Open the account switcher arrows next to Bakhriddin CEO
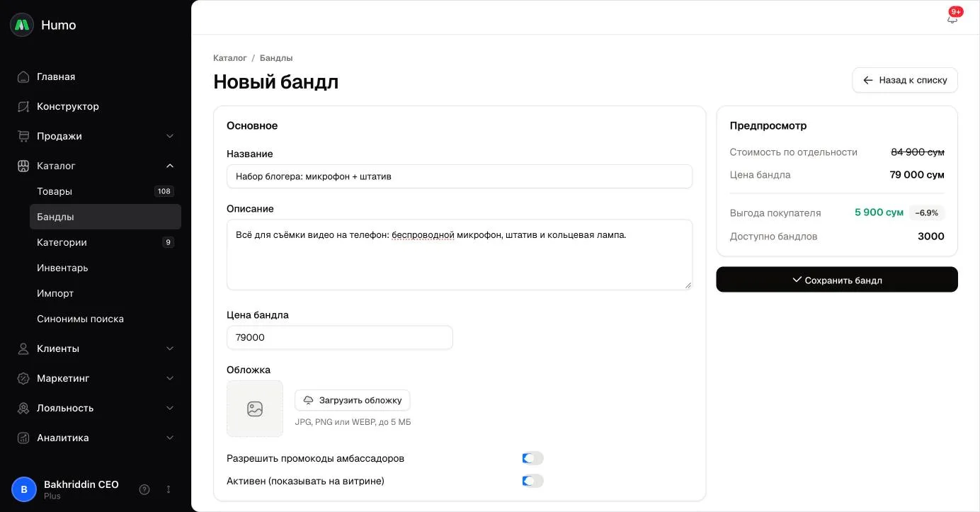980x512 pixels. pos(169,489)
